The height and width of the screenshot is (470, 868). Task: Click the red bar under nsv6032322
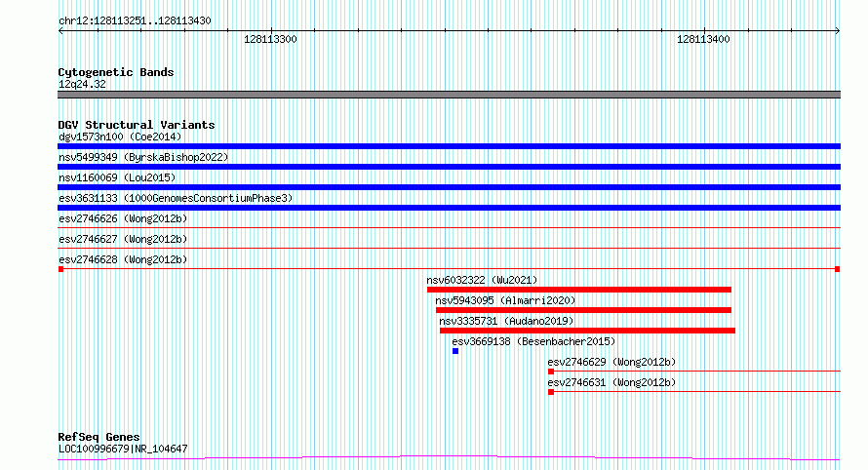pos(579,290)
